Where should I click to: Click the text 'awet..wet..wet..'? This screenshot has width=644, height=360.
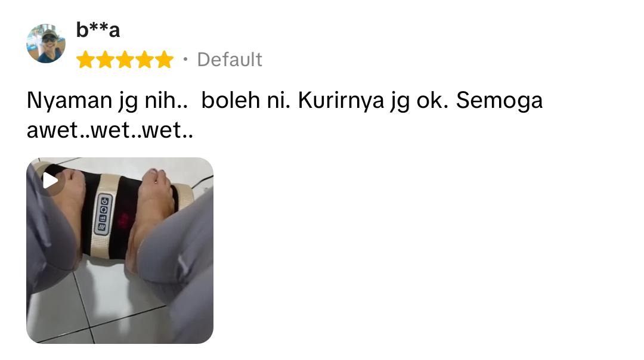click(110, 130)
